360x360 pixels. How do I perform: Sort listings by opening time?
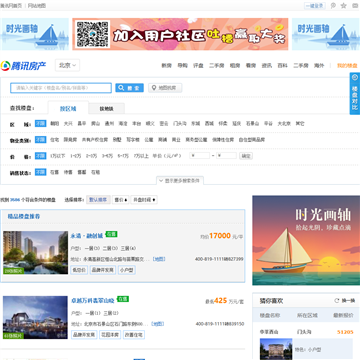coord(144,200)
